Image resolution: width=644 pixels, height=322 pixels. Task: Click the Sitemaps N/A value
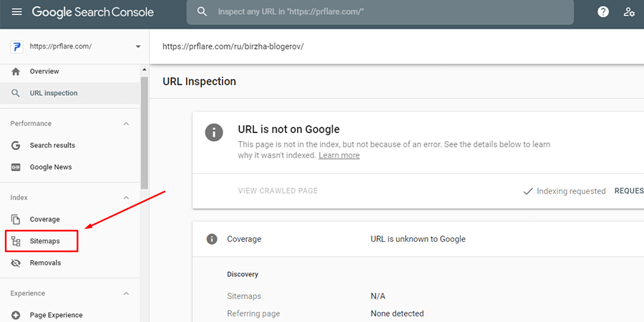[x=378, y=296]
